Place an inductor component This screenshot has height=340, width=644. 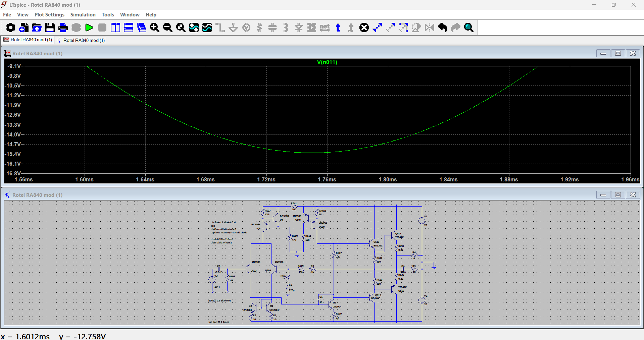(x=285, y=27)
